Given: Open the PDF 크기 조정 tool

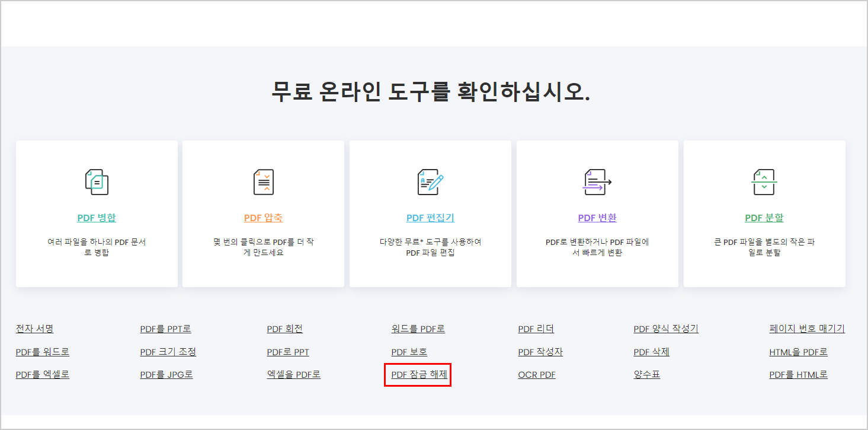Looking at the screenshot, I should click(168, 351).
